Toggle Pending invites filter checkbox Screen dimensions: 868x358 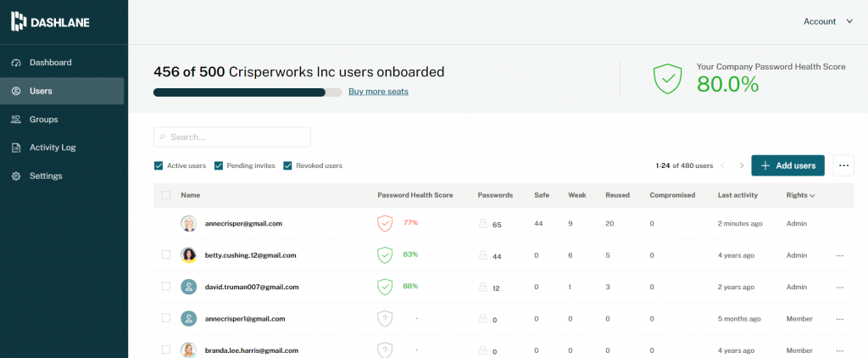[219, 165]
